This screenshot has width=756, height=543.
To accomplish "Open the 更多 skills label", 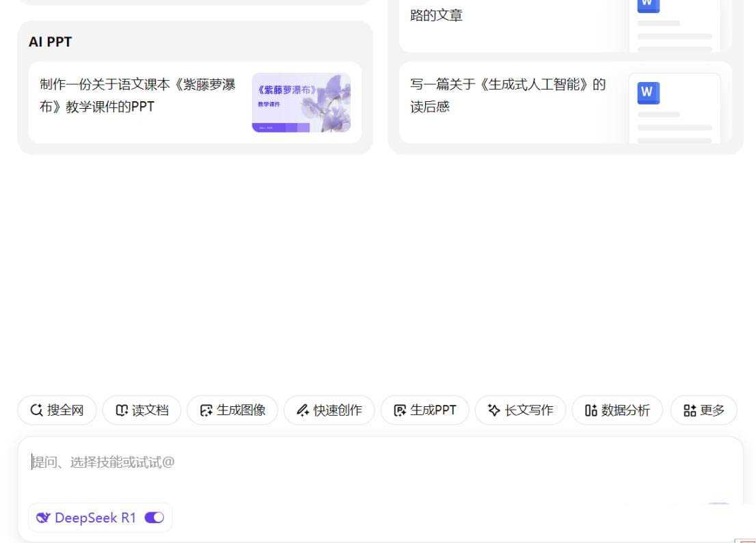I will coord(712,410).
